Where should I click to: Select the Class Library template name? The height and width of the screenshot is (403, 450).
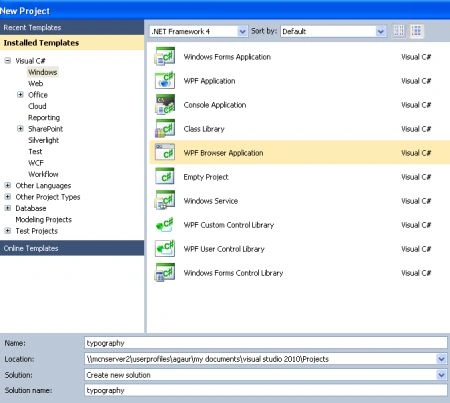click(204, 129)
